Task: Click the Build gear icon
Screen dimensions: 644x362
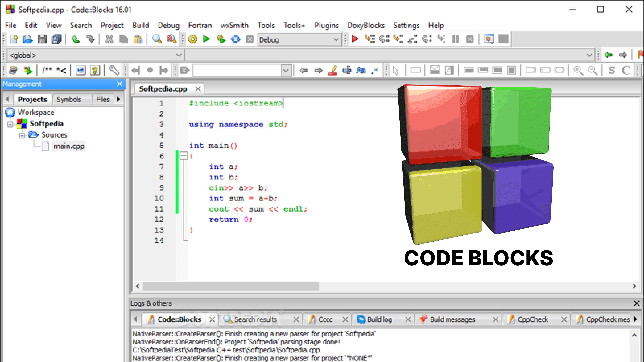Action: 192,39
